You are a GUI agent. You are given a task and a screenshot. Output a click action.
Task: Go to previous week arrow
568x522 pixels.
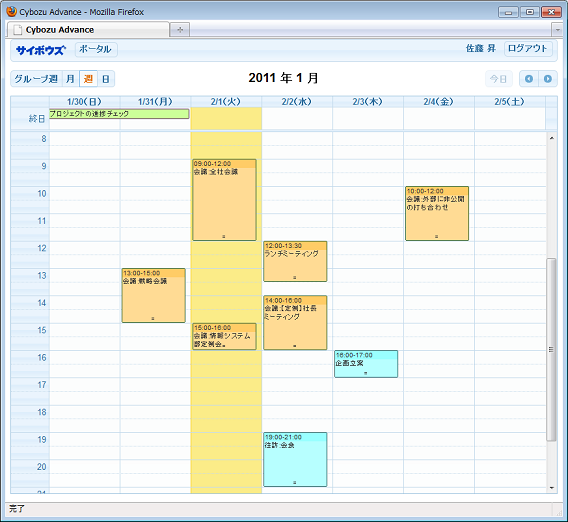coord(529,79)
